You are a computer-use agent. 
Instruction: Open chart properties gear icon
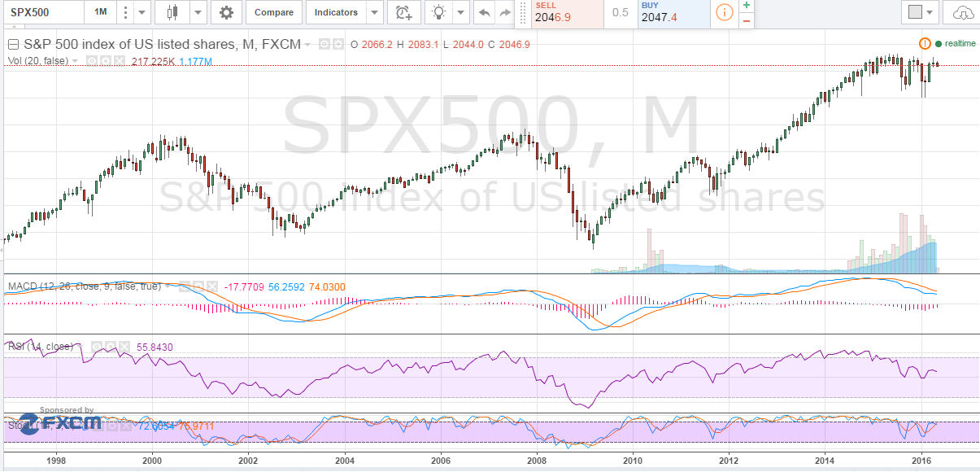point(226,12)
